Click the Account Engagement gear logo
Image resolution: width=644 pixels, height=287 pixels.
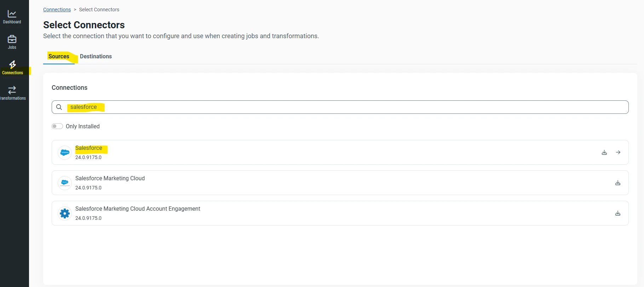(x=65, y=213)
